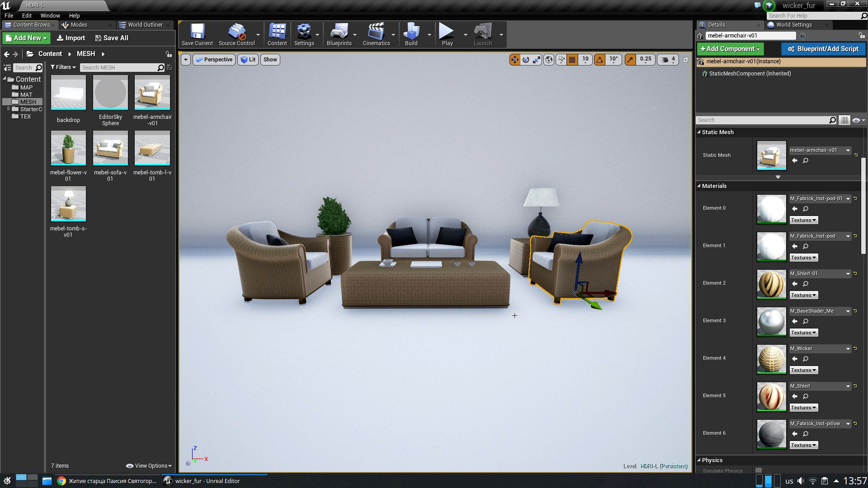Switch to the World Settings tab
The width and height of the screenshot is (868, 488).
pyautogui.click(x=793, y=25)
